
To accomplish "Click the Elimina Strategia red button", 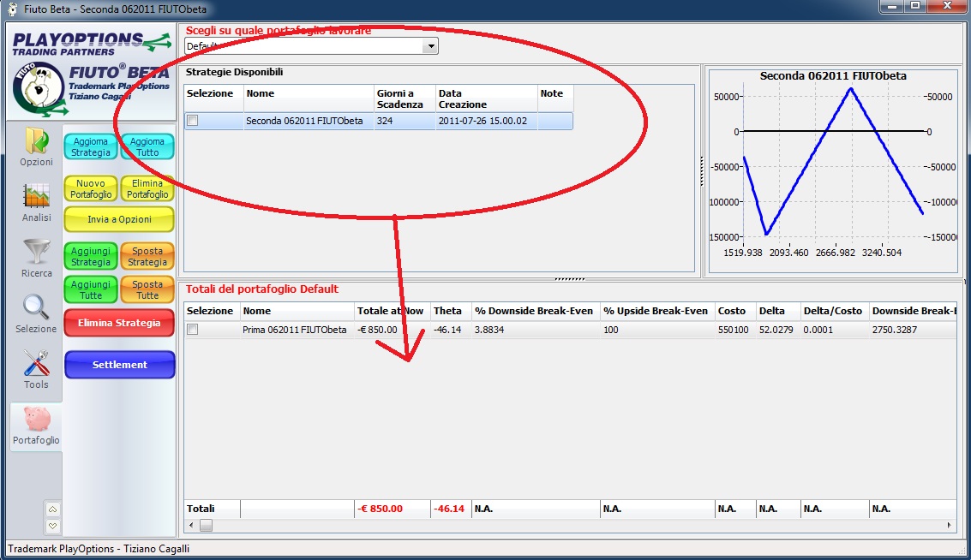I will coord(119,324).
